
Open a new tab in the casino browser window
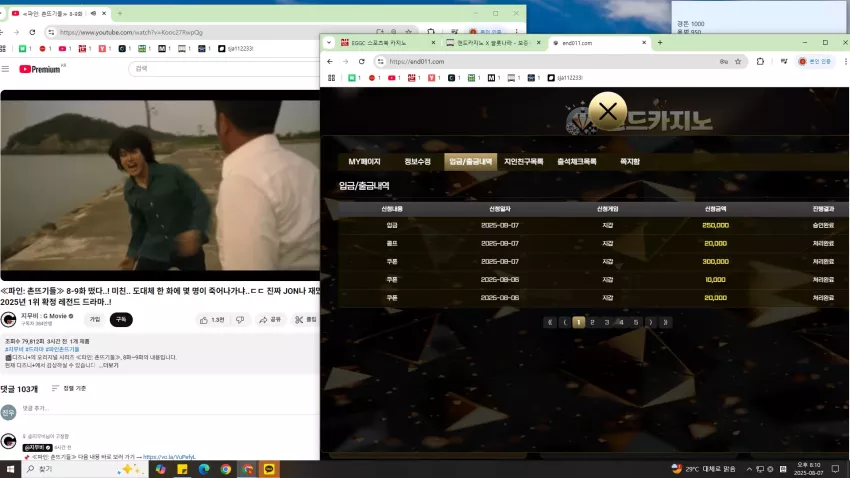tap(660, 43)
